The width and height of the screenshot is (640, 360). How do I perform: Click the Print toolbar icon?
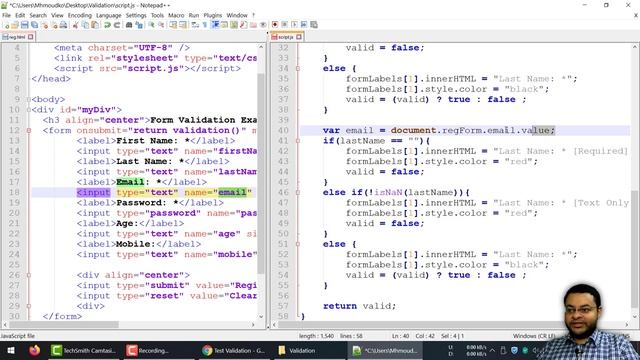coord(63,25)
